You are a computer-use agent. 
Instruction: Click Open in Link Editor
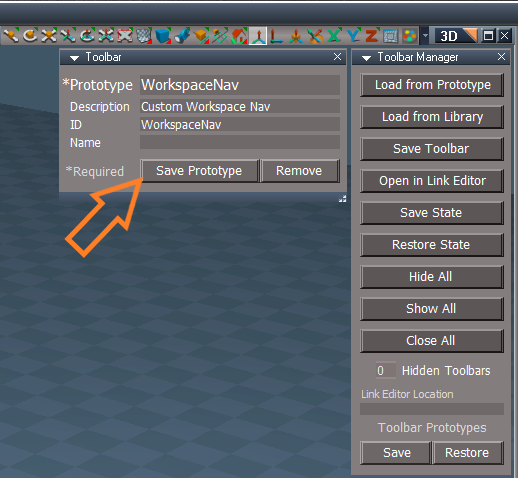[x=432, y=181]
